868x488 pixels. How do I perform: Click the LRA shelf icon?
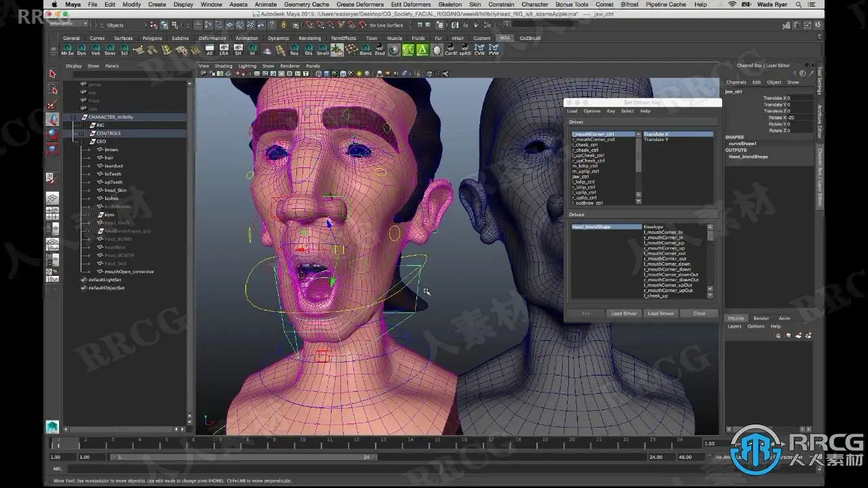(x=224, y=49)
